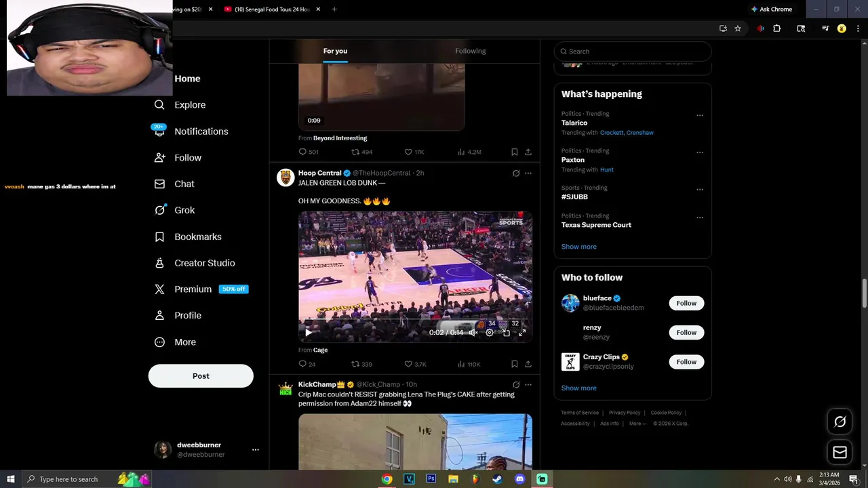Open more options for Paxton trend
The image size is (868, 488).
pos(700,152)
